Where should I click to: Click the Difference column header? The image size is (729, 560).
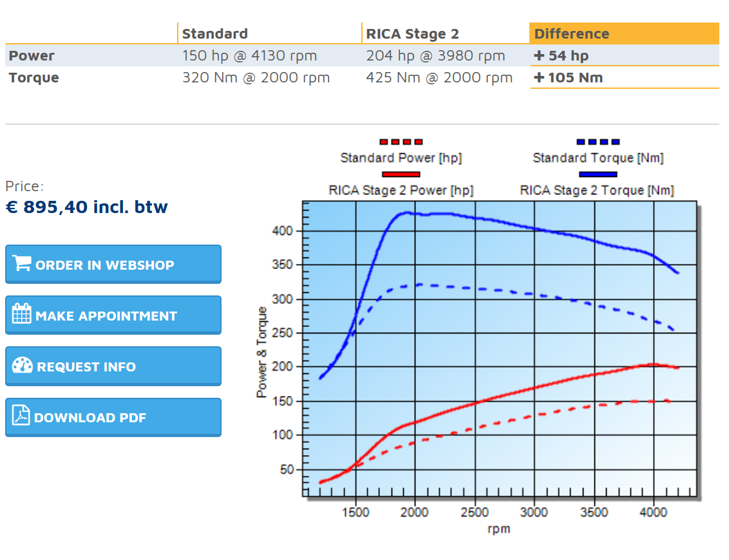[x=572, y=34]
